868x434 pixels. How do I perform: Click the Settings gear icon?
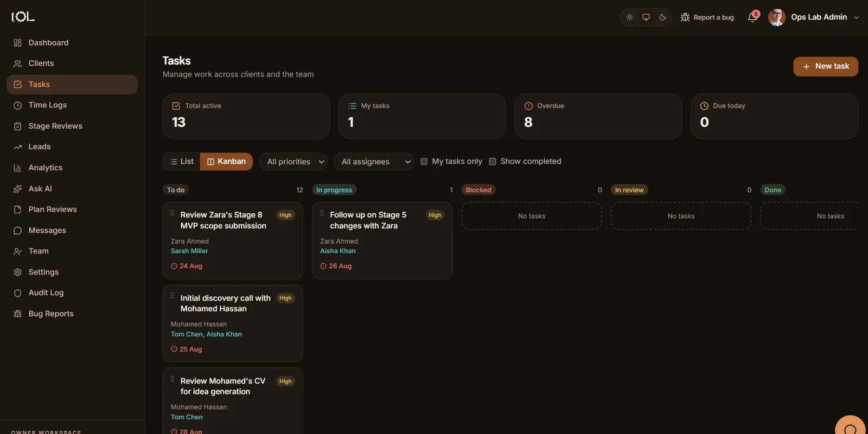pyautogui.click(x=17, y=272)
